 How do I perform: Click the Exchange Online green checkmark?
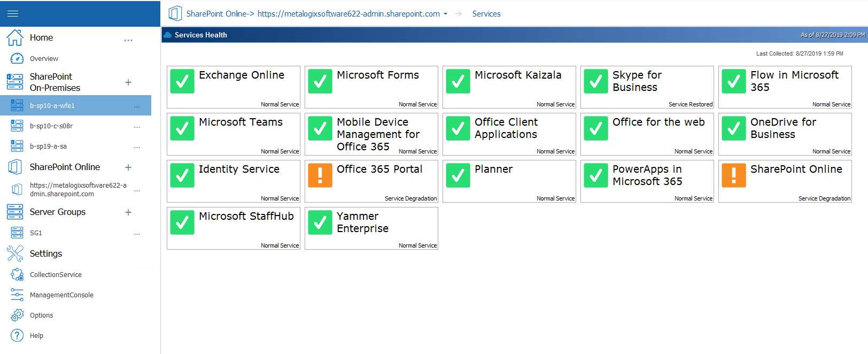point(182,81)
